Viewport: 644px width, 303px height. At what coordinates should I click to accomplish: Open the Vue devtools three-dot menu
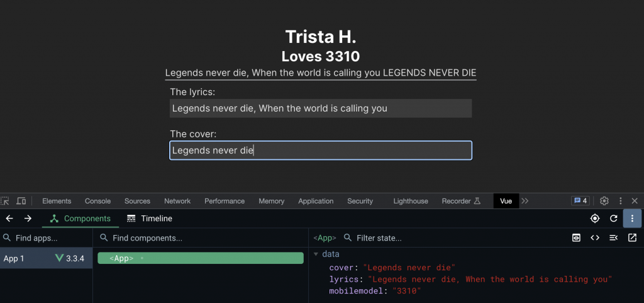pos(633,219)
